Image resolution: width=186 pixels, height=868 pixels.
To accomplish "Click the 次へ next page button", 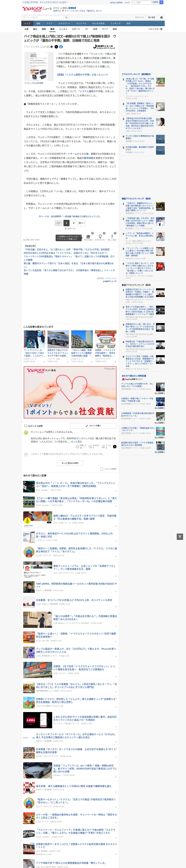I will click(82, 223).
